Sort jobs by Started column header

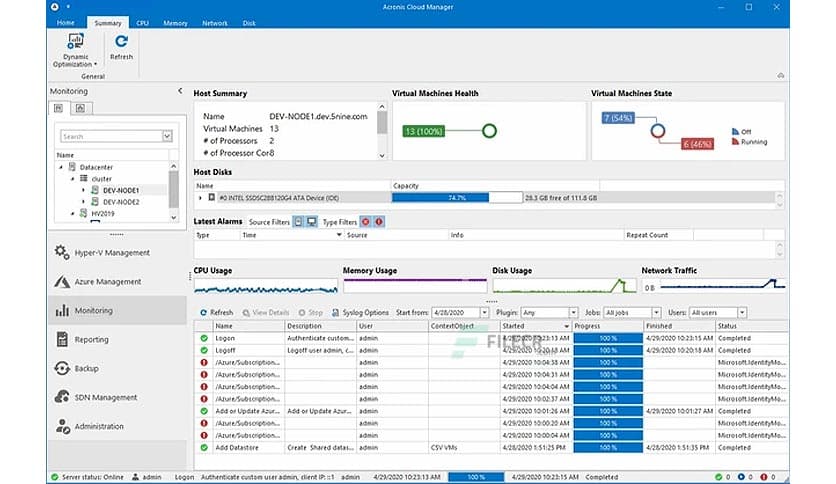click(535, 326)
